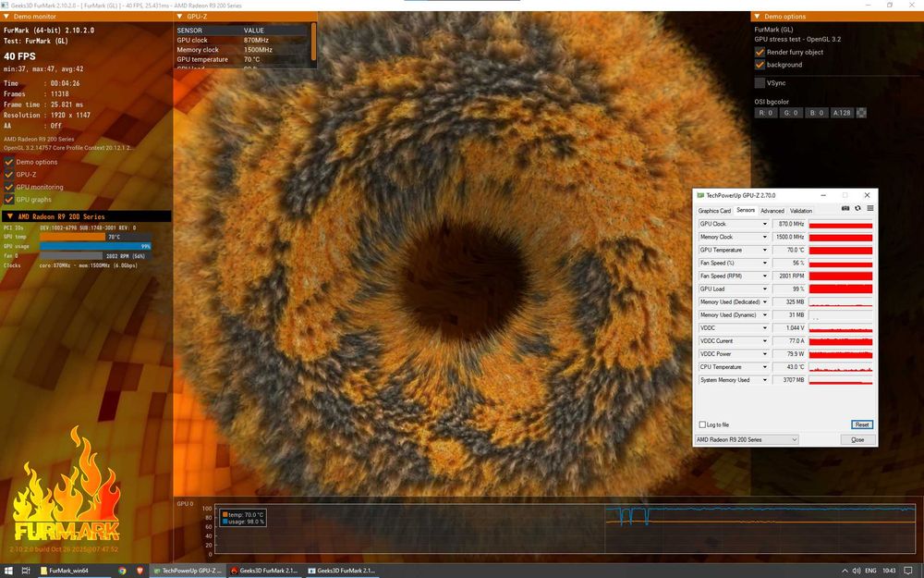Select the Sensors tab in GPU-Z
Image resolution: width=924 pixels, height=578 pixels.
click(746, 210)
